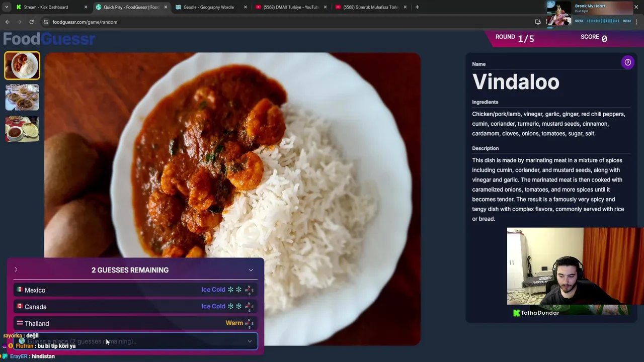Screen dimensions: 644x362
Task: Click the Ingredients section label
Action: [485, 102]
